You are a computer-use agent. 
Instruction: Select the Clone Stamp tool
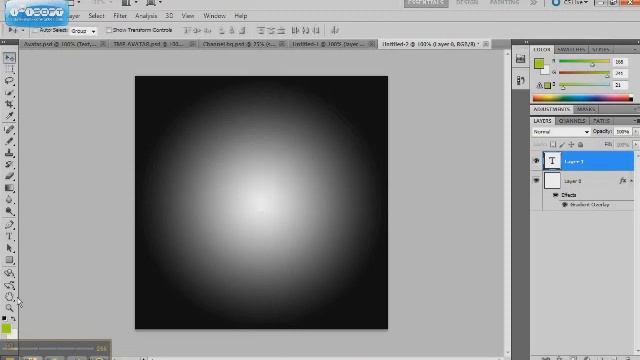pyautogui.click(x=9, y=153)
